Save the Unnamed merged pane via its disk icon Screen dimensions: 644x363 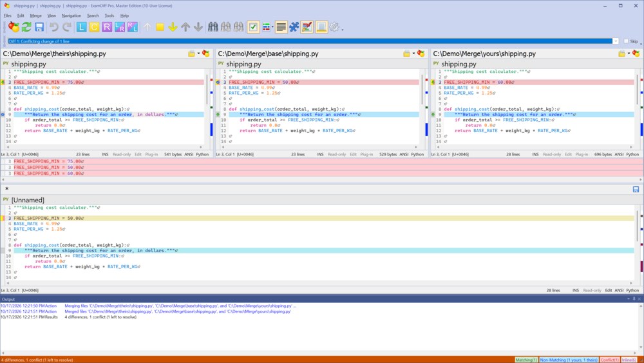pyautogui.click(x=636, y=189)
